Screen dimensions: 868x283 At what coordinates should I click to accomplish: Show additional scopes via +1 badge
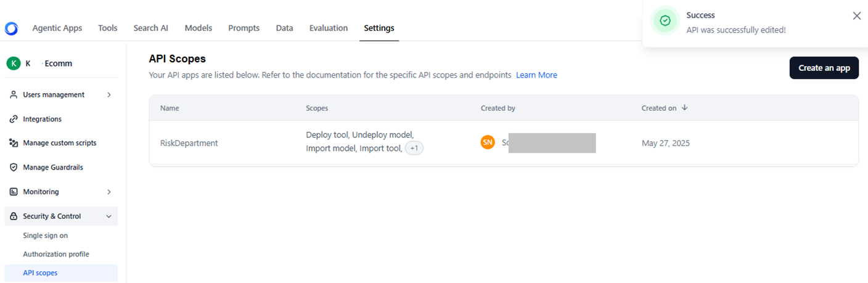point(414,149)
